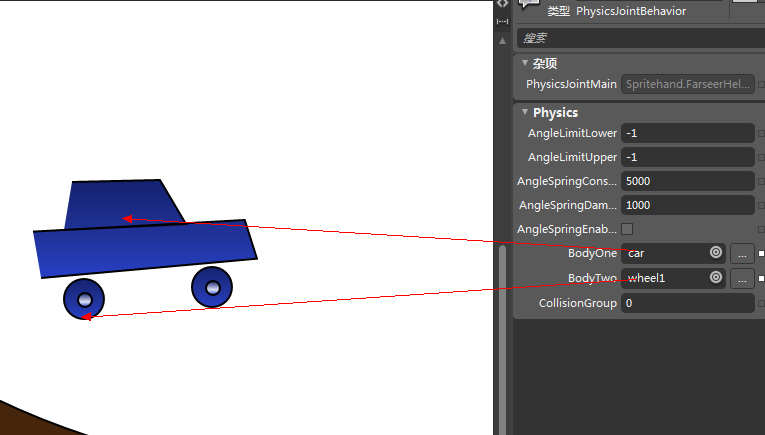Screen dimensions: 765x435
Task: Click the BodyTwo field containing wheel1
Action: pyautogui.click(x=673, y=278)
